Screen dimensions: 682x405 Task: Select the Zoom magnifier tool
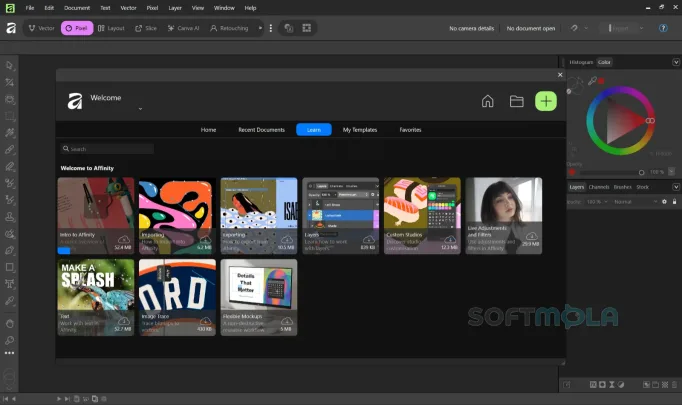click(x=10, y=340)
